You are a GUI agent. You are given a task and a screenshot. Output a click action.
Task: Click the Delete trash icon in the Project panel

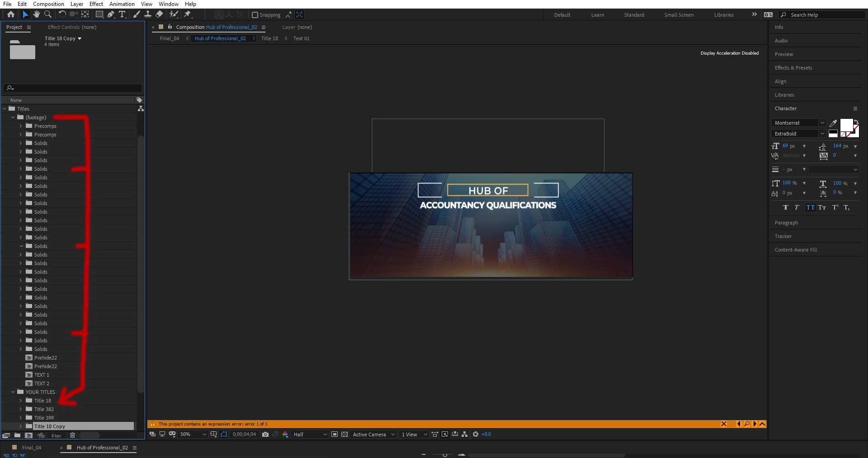click(72, 435)
